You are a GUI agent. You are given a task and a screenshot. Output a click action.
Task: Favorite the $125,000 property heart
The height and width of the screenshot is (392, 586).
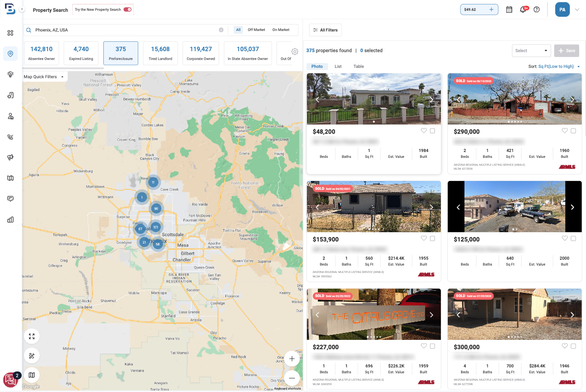coord(565,239)
